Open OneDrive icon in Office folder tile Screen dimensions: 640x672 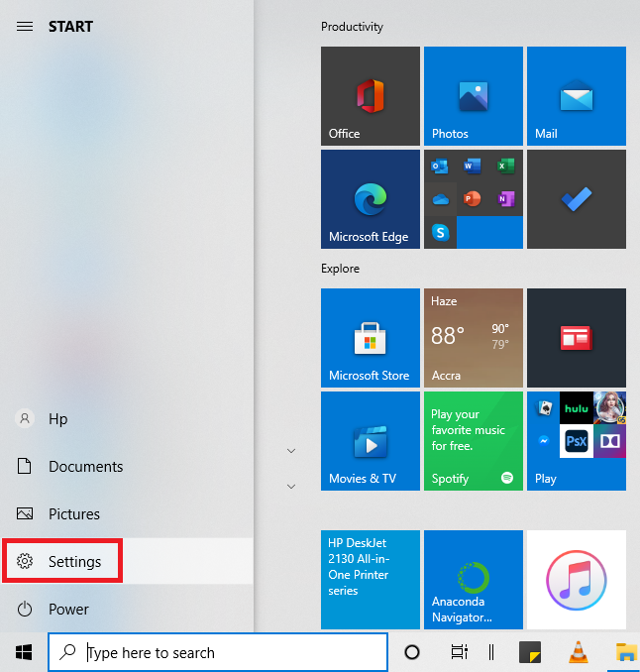(441, 199)
